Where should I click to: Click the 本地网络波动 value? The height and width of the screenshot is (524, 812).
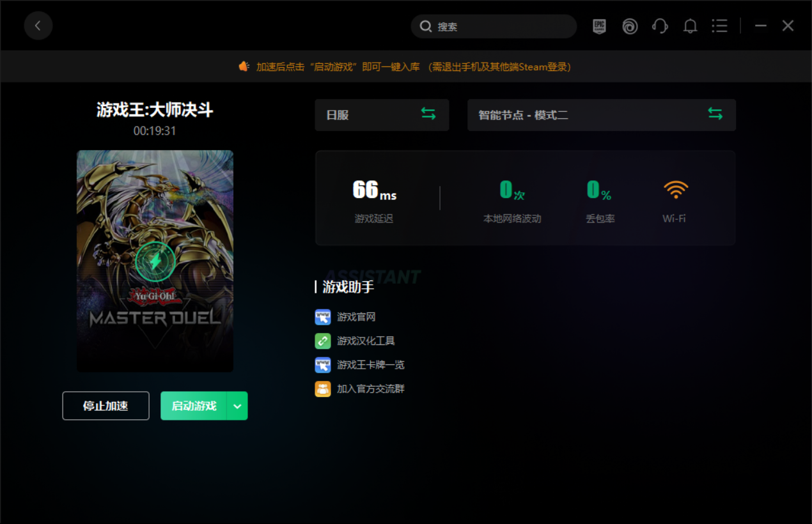tap(512, 190)
